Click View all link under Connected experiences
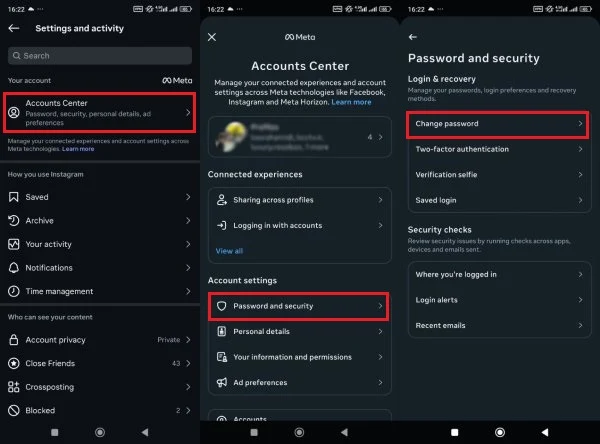 tap(229, 251)
